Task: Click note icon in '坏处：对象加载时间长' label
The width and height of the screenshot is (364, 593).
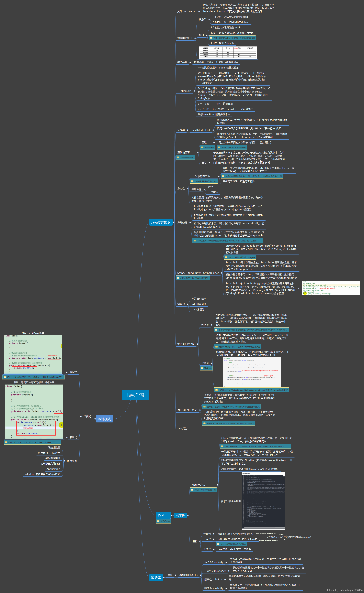Action: (5, 377)
